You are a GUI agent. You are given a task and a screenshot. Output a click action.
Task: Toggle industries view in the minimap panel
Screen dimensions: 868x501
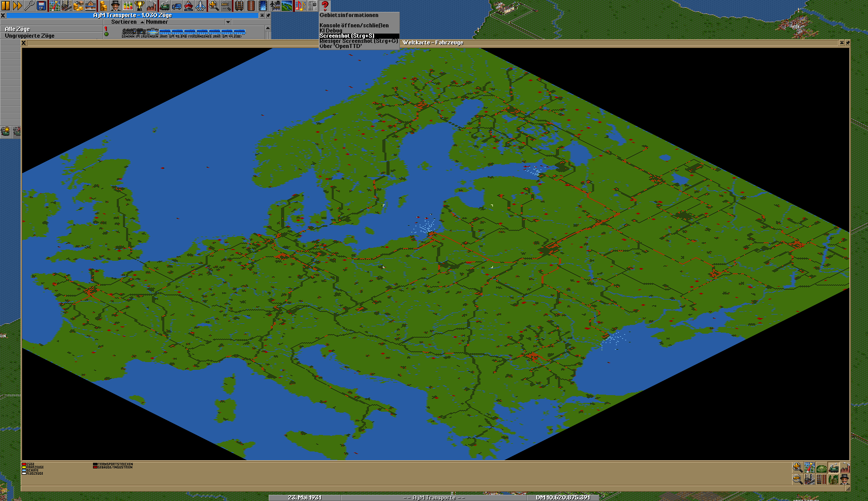click(x=845, y=468)
